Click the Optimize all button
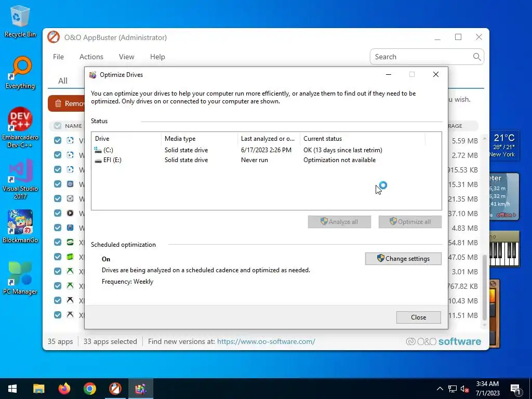Screen dimensions: 532x399 (x=410, y=222)
